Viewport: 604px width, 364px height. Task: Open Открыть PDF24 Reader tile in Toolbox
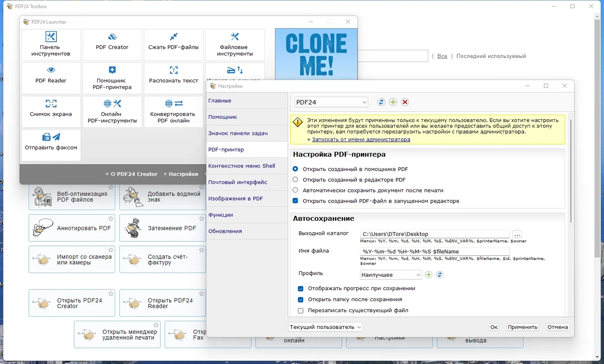pyautogui.click(x=163, y=303)
